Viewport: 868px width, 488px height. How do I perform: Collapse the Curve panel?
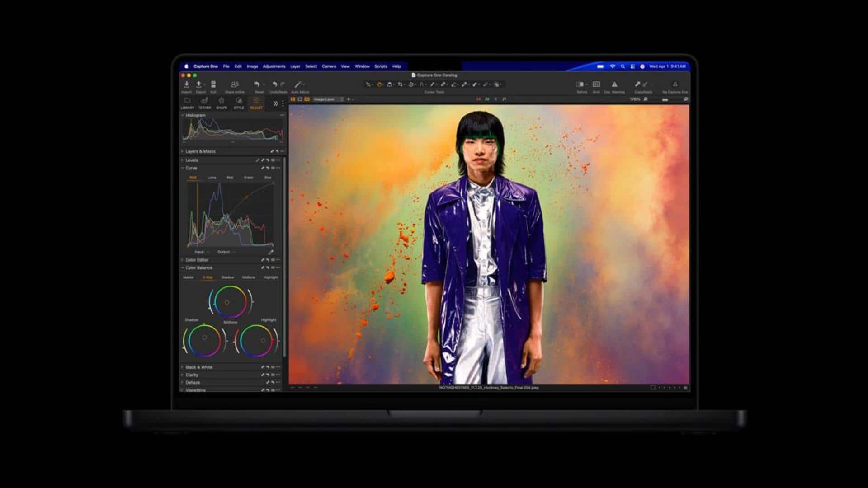(182, 168)
